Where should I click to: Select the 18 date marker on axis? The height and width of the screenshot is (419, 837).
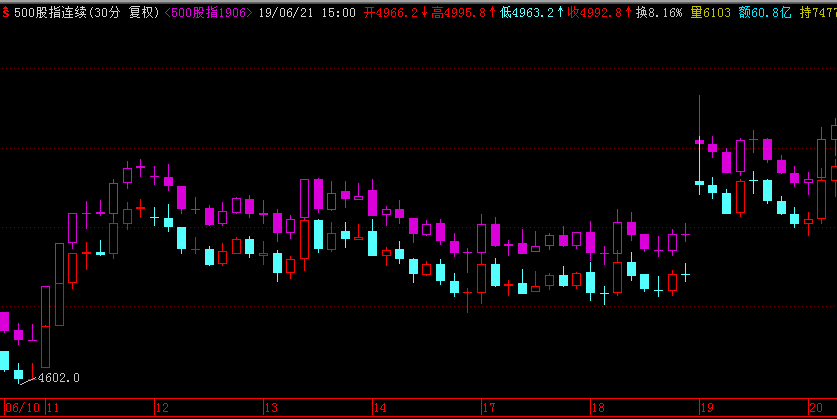[598, 408]
